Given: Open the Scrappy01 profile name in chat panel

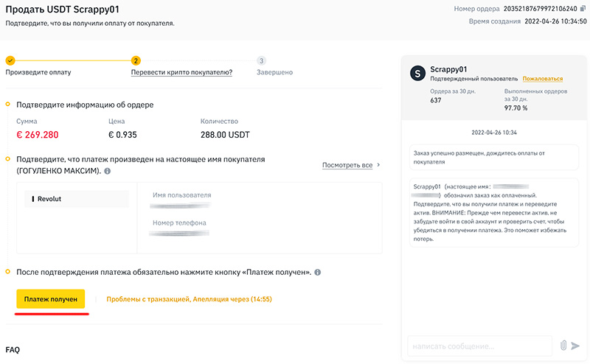Looking at the screenshot, I should (450, 69).
